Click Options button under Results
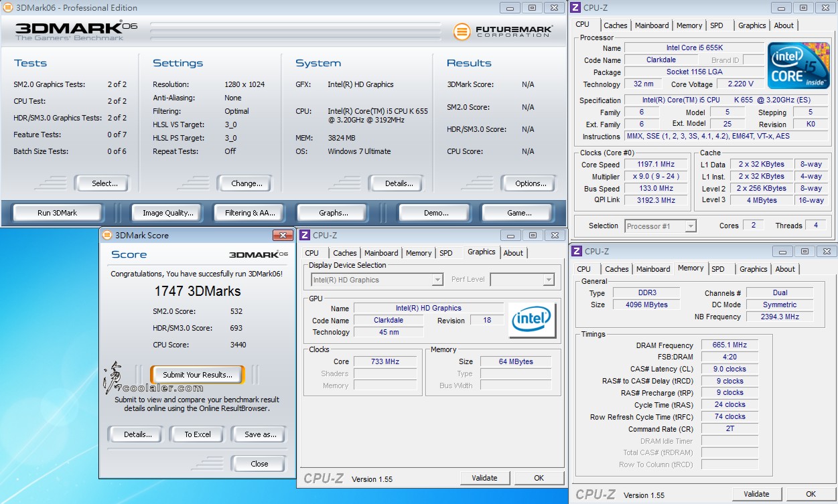 527,183
